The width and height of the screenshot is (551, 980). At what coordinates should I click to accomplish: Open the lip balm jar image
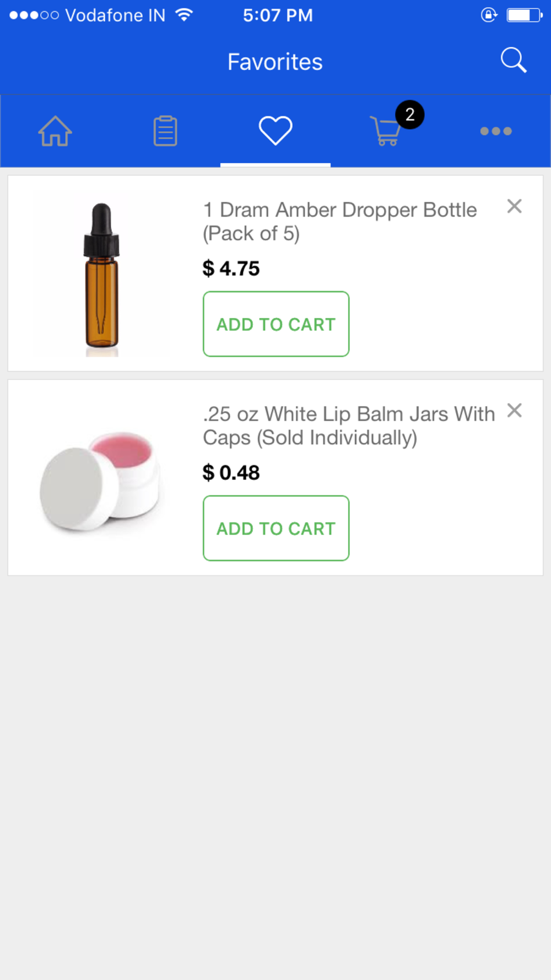point(101,478)
